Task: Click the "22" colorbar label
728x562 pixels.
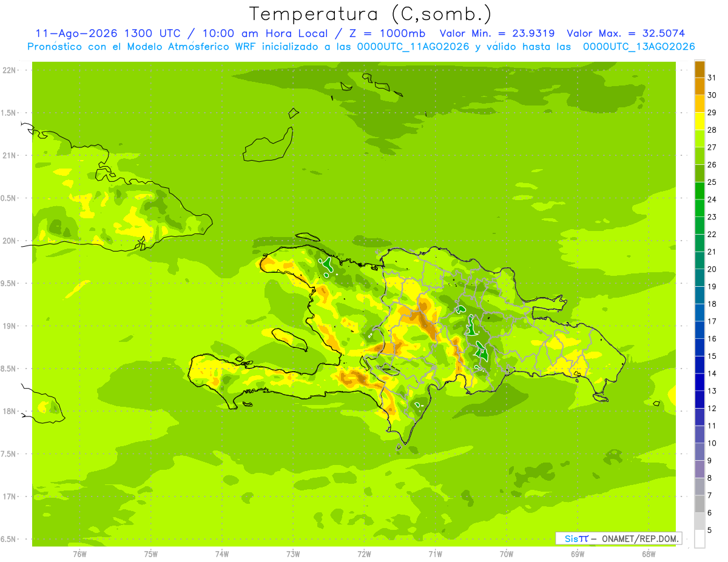Action: click(x=712, y=234)
